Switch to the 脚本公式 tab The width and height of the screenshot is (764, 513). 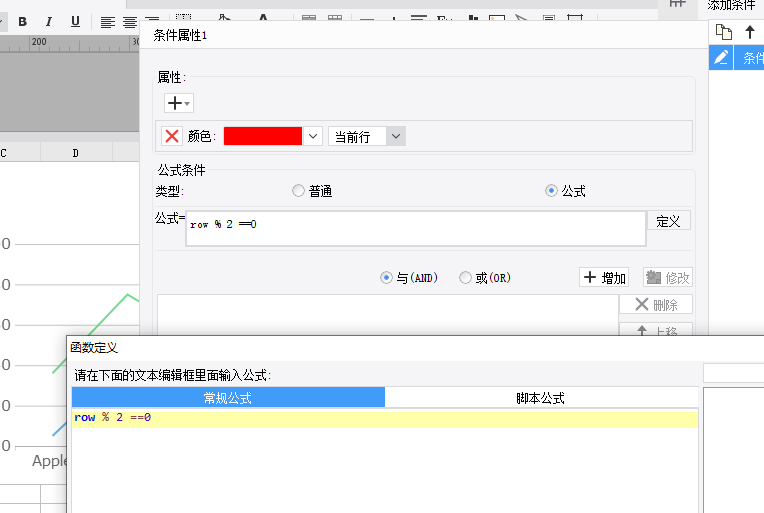[x=541, y=398]
